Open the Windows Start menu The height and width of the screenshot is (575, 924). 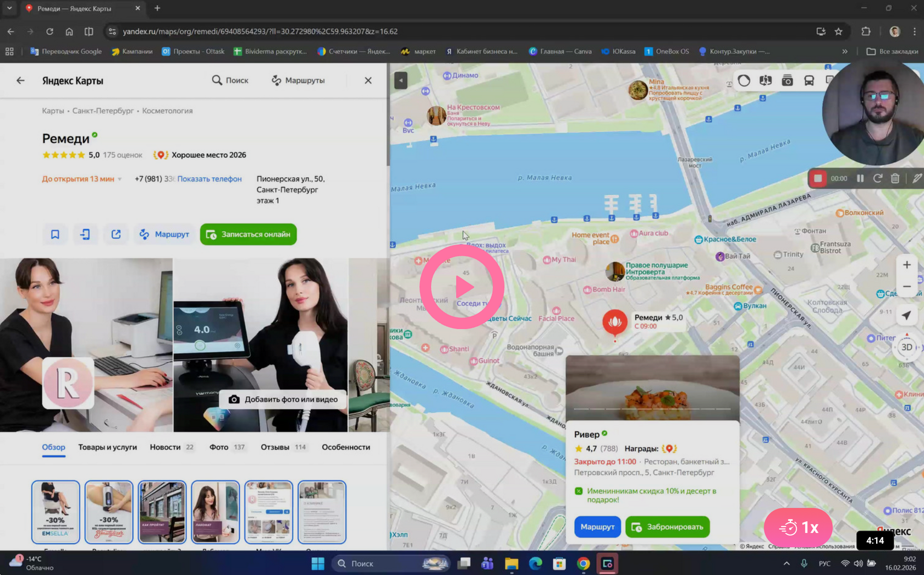pos(318,563)
